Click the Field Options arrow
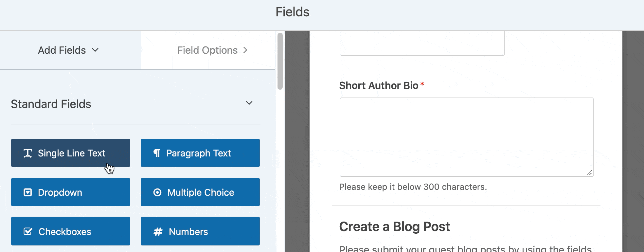The width and height of the screenshot is (644, 252). pyautogui.click(x=245, y=50)
